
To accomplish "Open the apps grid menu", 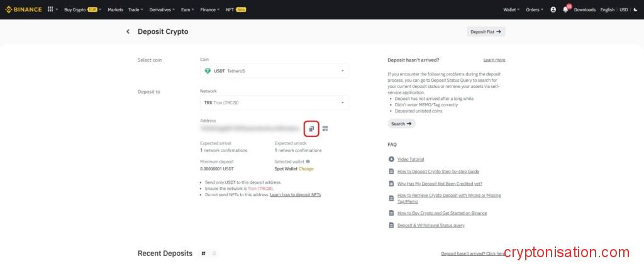I will pos(50,9).
